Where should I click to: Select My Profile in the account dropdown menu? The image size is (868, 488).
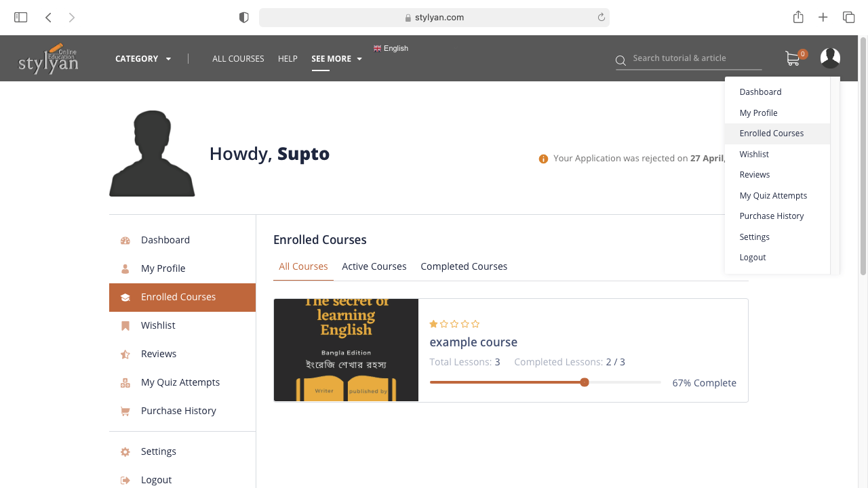coord(777,113)
